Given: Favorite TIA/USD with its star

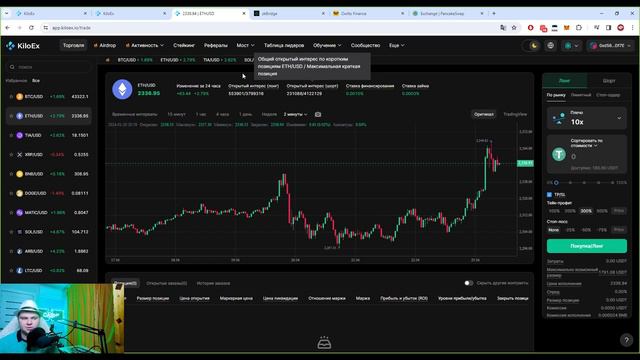Looking at the screenshot, I should coord(11,135).
